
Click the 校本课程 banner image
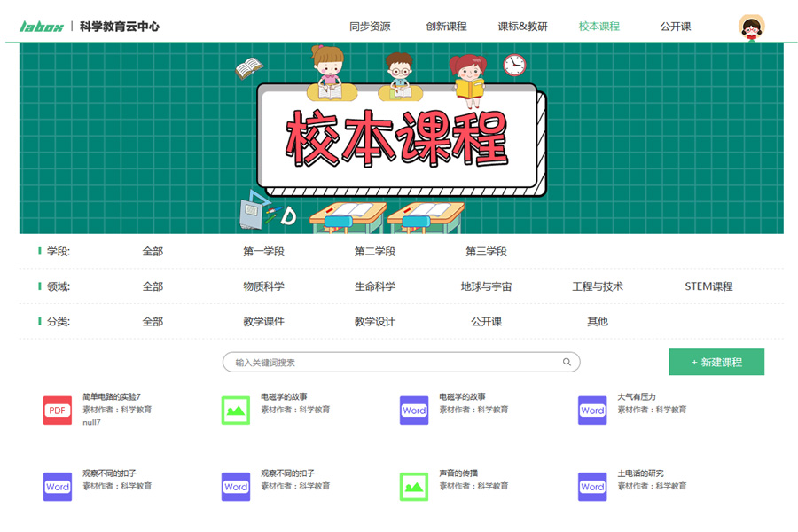click(401, 137)
